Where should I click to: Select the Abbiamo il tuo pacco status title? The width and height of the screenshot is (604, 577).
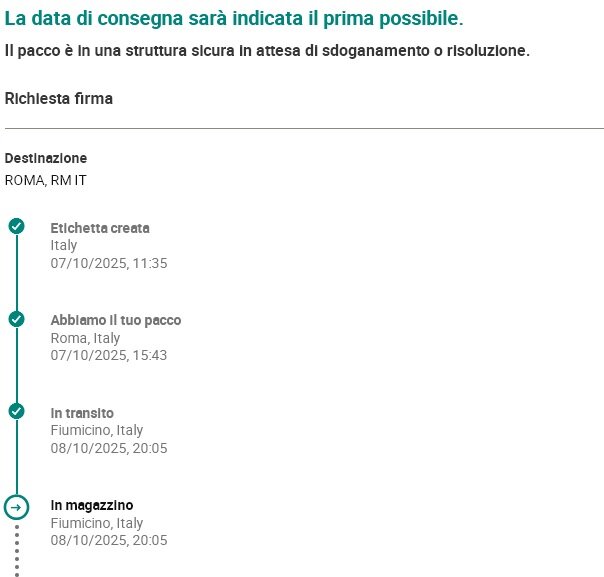coord(116,320)
